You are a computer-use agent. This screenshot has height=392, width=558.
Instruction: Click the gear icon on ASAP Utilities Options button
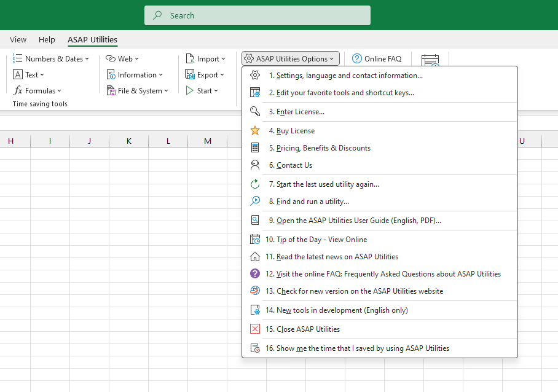[x=249, y=59]
